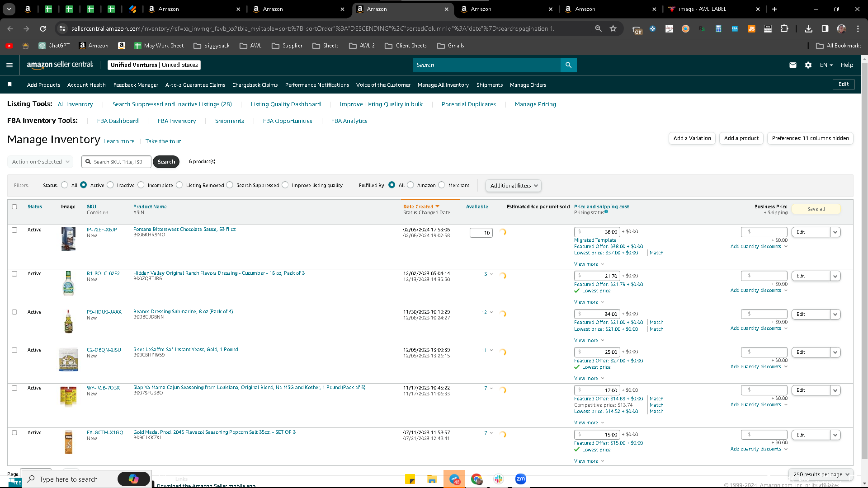The image size is (868, 488).
Task: Open the new browser tab plus button
Action: pos(774,9)
